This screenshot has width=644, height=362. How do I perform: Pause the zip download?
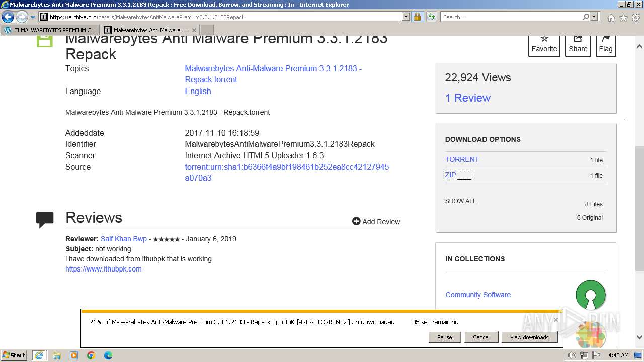coord(445,337)
